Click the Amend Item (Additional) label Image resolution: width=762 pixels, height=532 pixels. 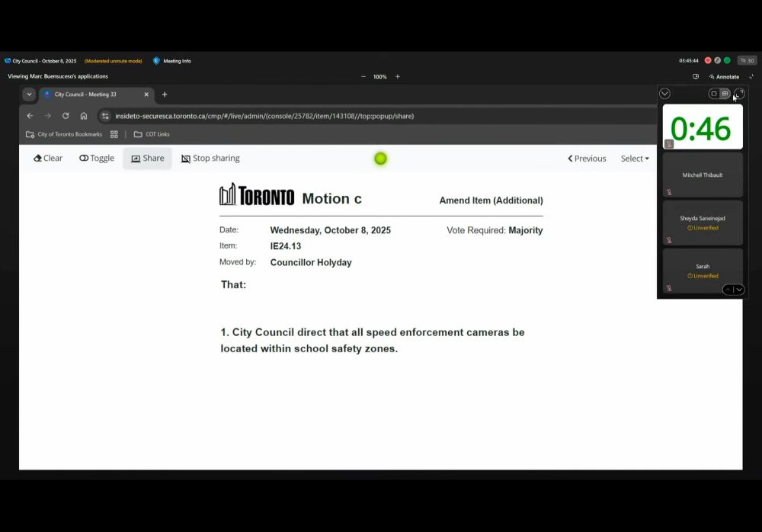(491, 200)
